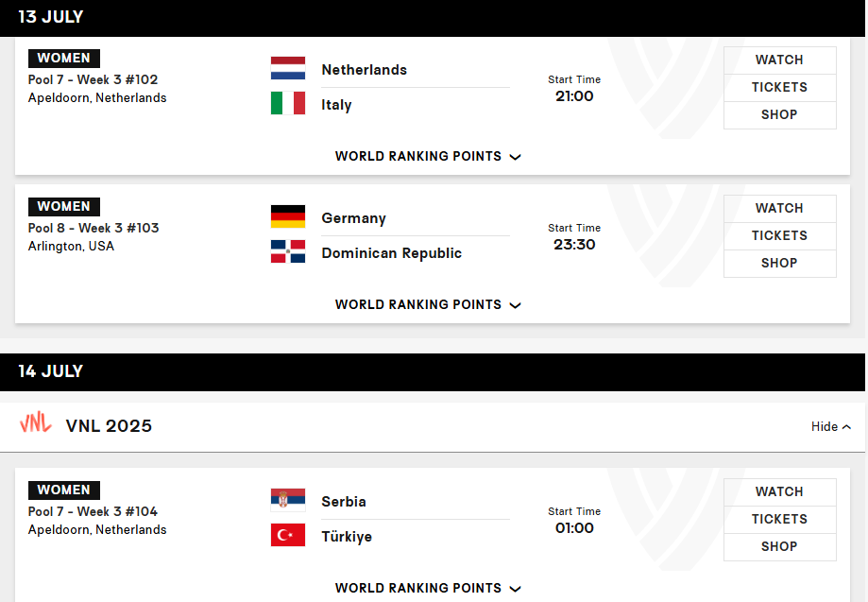Click the Dominican Republic flag icon
868x602 pixels.
coord(288,251)
